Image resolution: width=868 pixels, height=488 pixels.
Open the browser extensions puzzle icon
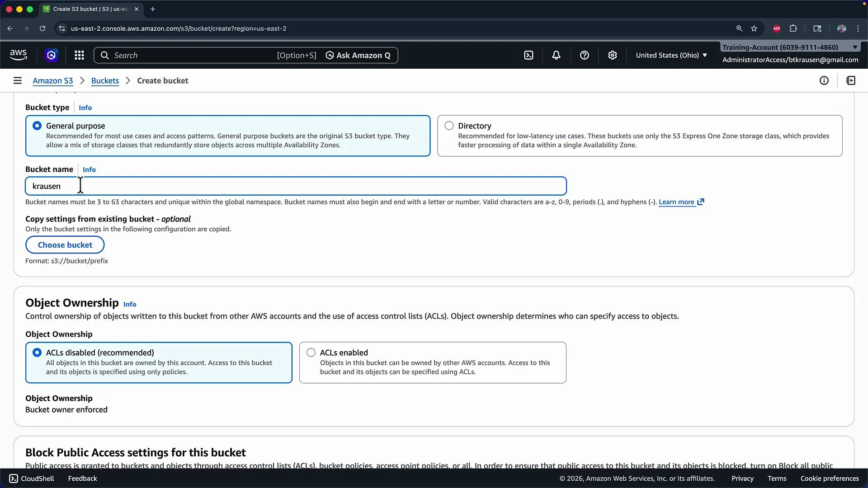pos(793,28)
